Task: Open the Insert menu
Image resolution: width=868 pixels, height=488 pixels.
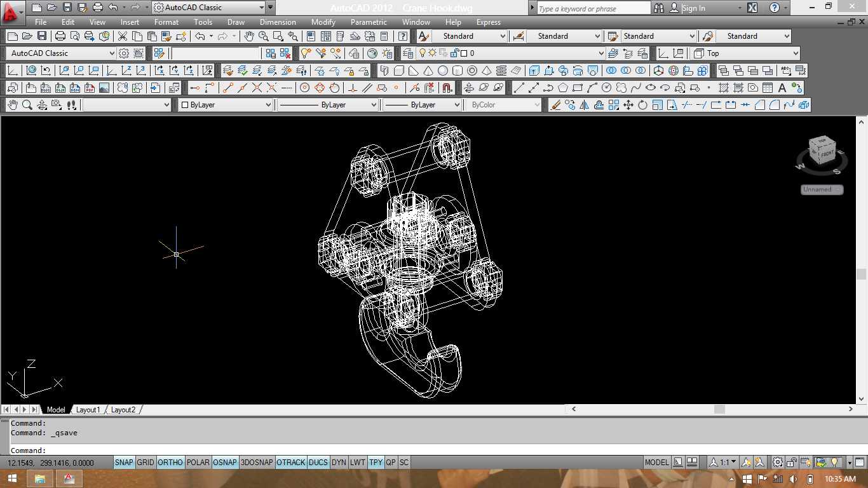Action: pos(130,22)
